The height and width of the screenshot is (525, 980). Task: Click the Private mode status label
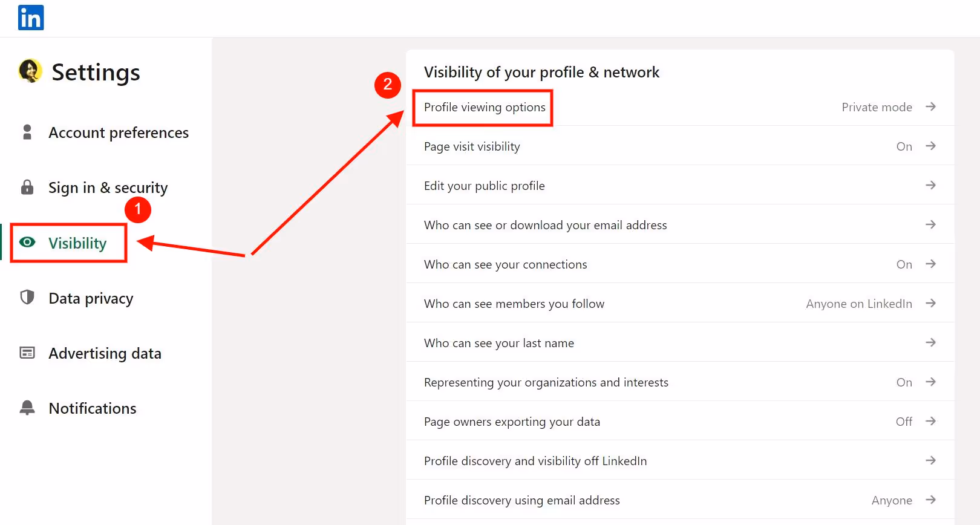[x=877, y=107]
